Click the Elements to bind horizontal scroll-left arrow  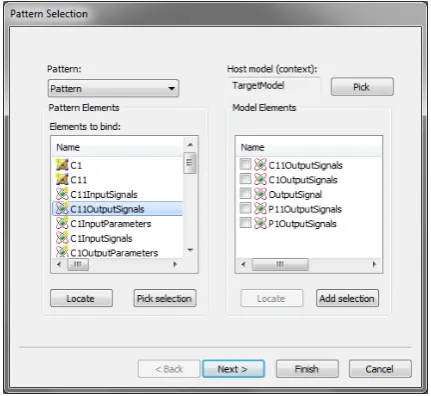point(59,265)
